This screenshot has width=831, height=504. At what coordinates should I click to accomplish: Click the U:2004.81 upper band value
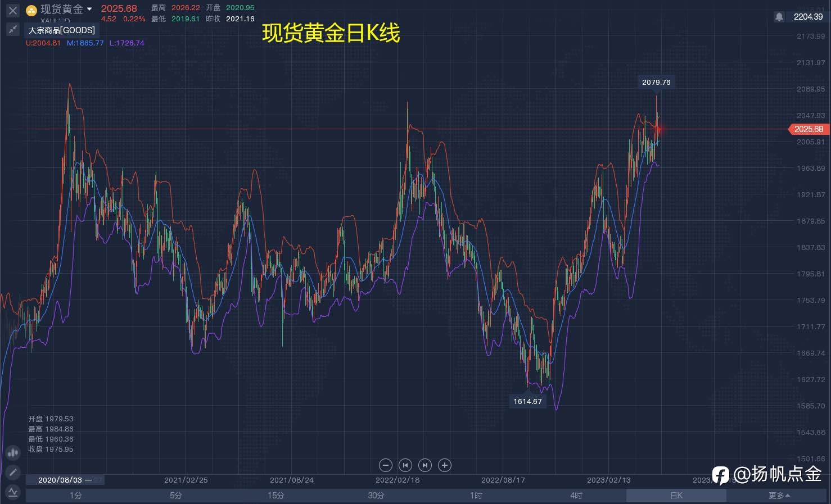[x=43, y=43]
